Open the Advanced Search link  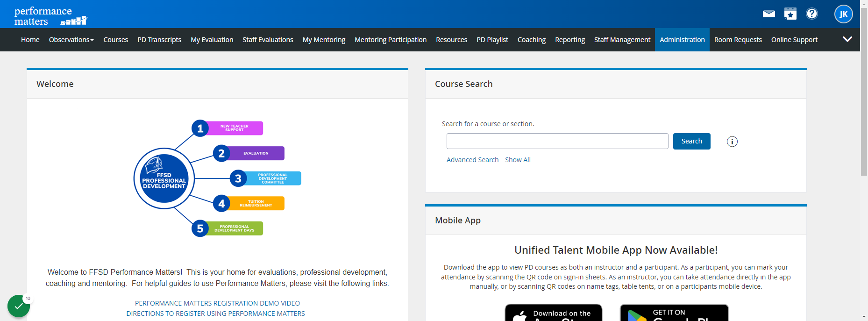472,160
